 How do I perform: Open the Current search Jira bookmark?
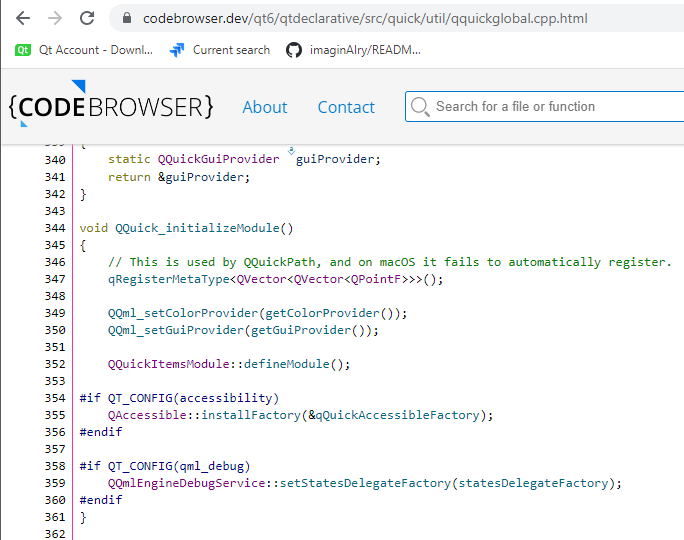point(220,49)
